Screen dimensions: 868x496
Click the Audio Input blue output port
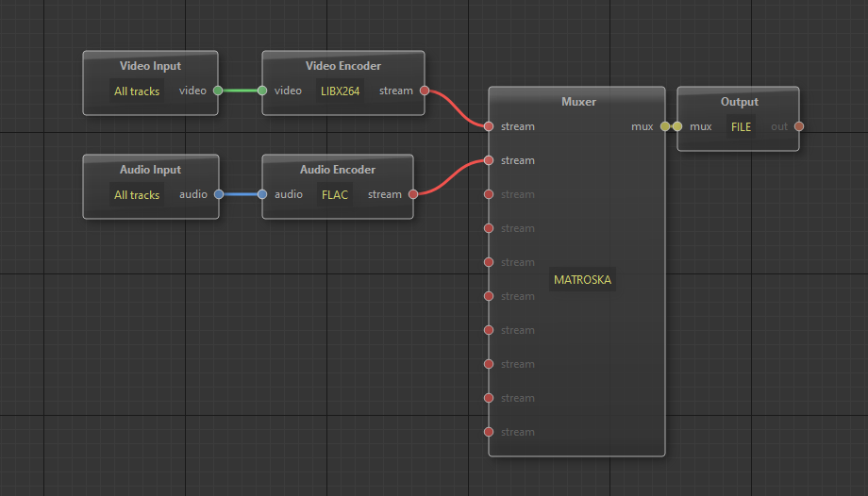point(218,195)
